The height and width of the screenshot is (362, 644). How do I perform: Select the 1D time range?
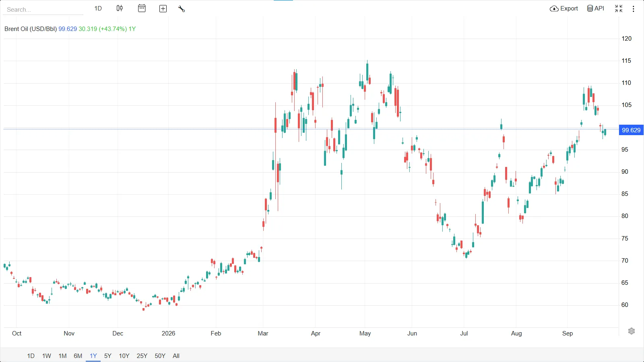coord(31,356)
